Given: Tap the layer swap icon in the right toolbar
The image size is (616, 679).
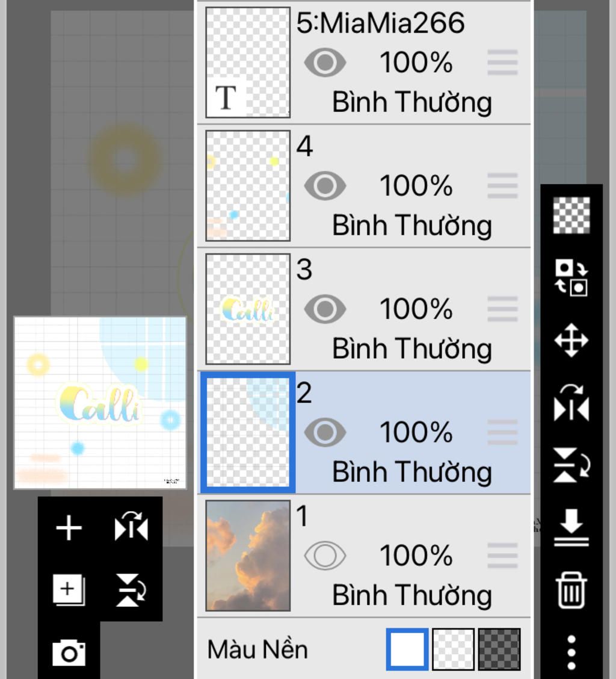Looking at the screenshot, I should pyautogui.click(x=571, y=277).
